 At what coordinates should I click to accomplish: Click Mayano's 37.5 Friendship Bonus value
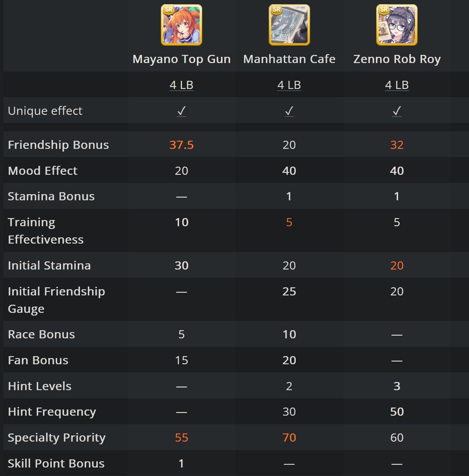[181, 145]
